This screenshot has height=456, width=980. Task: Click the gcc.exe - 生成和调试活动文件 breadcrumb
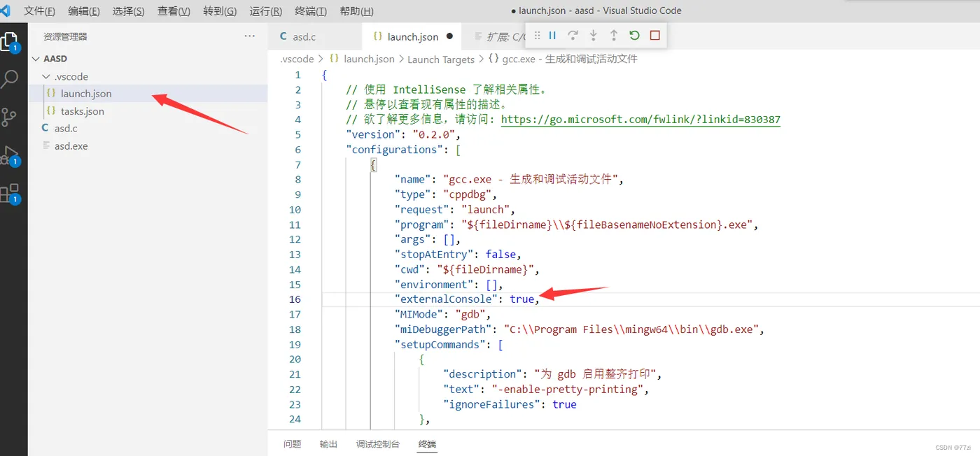coord(570,59)
